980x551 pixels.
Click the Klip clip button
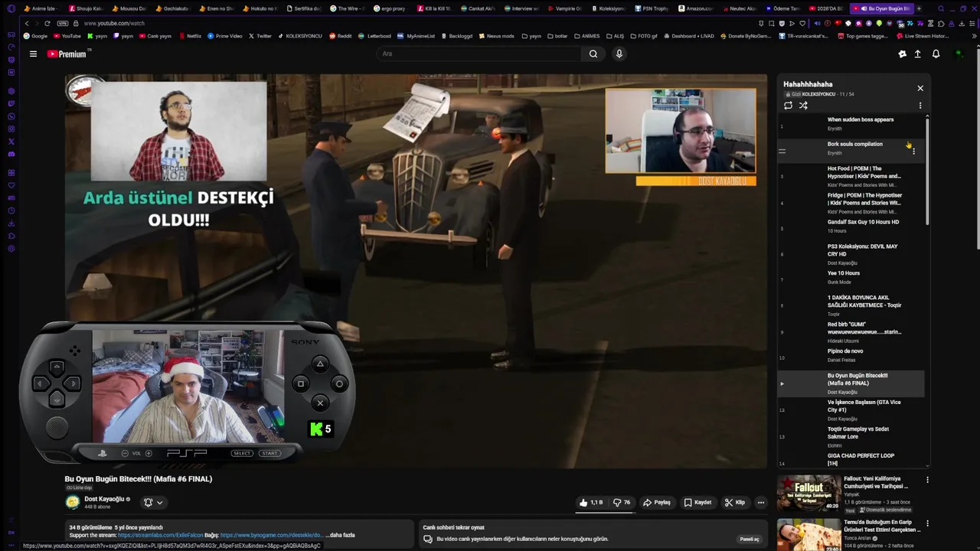[x=735, y=503]
